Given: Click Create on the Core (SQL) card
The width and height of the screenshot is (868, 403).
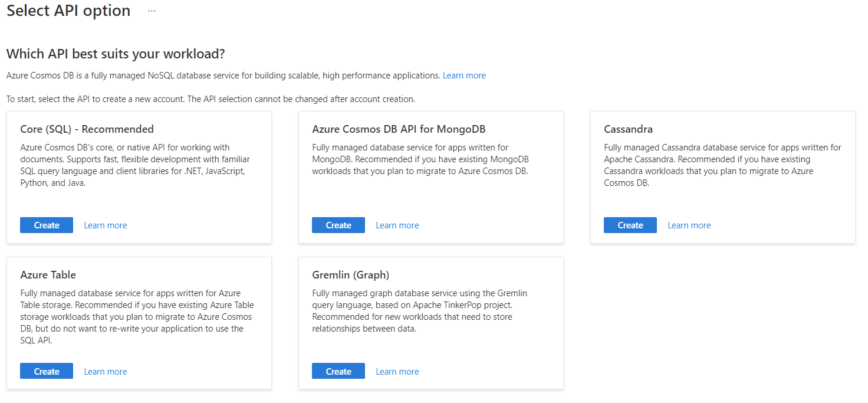Looking at the screenshot, I should tap(46, 225).
